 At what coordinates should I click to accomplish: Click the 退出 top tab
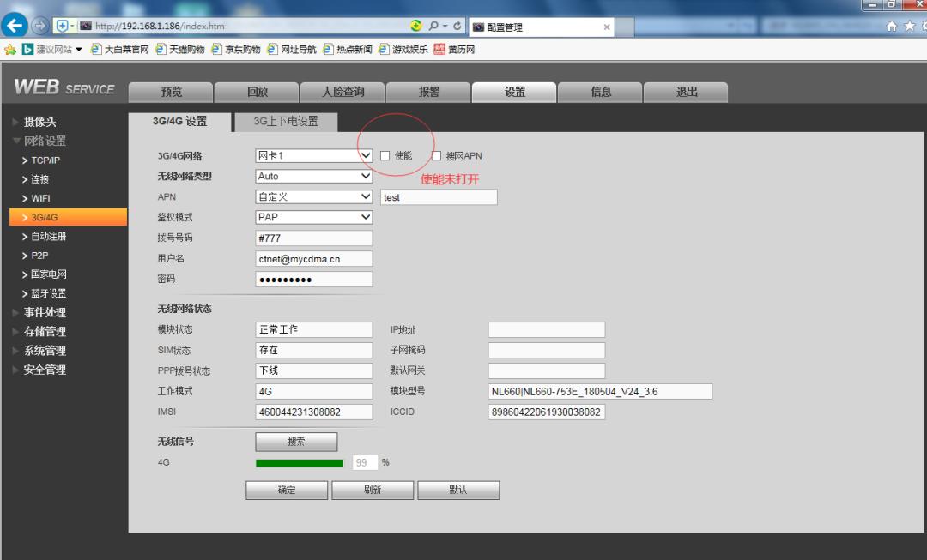pos(686,92)
